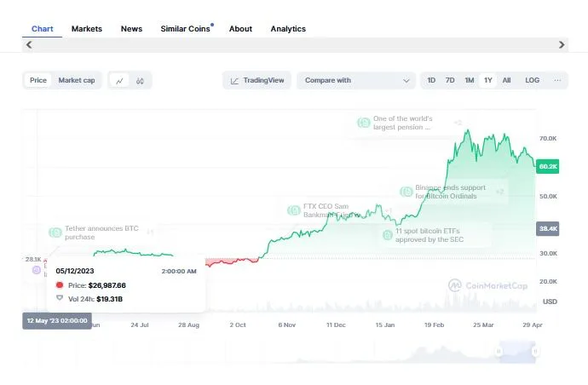This screenshot has width=588, height=385.
Task: Click the pension news event icon
Action: (x=363, y=123)
